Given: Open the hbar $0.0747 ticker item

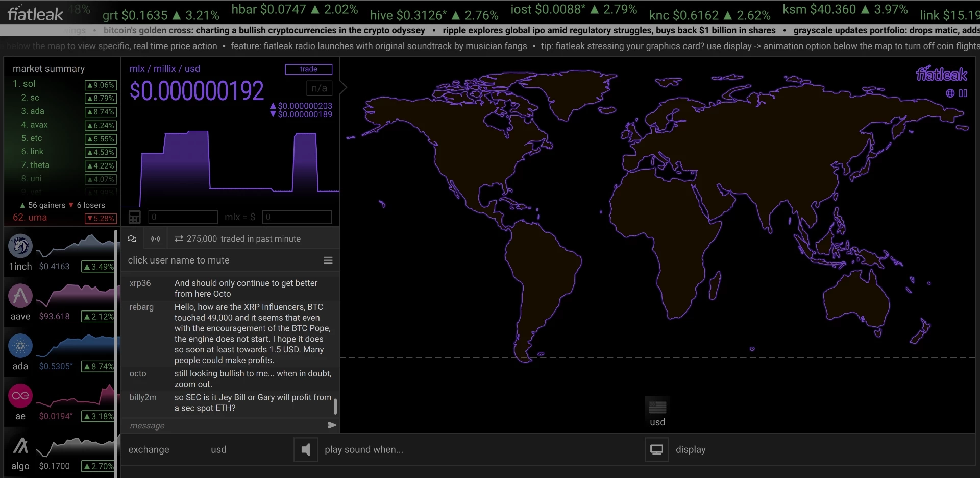Looking at the screenshot, I should point(295,10).
